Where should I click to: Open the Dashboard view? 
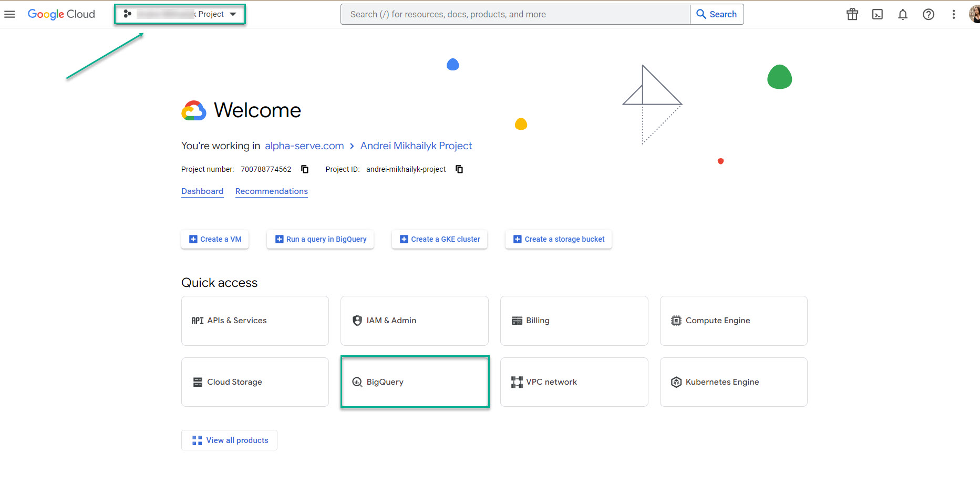pos(202,191)
